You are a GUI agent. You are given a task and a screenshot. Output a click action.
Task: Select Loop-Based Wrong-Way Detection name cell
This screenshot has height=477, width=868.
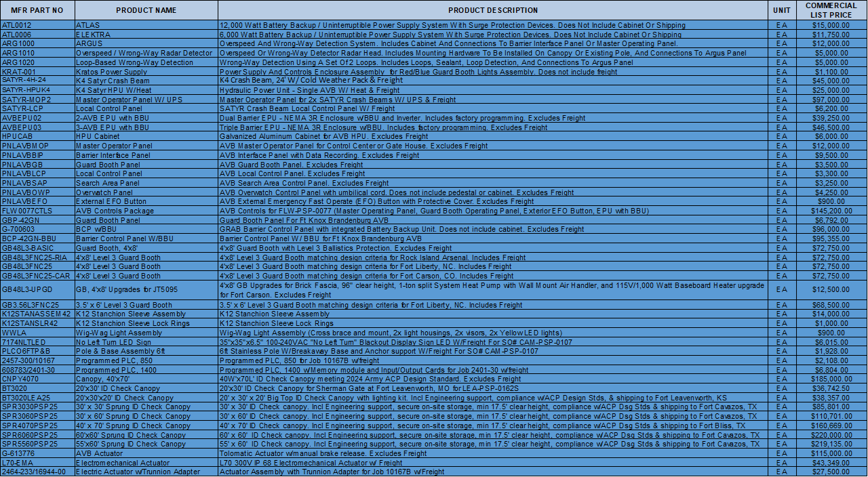[146, 62]
